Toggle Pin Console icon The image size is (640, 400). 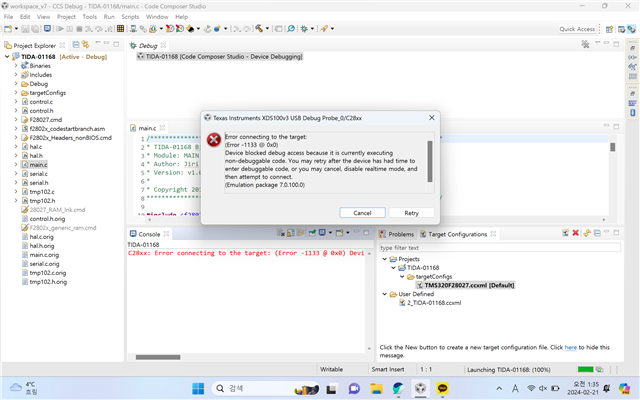(x=312, y=233)
